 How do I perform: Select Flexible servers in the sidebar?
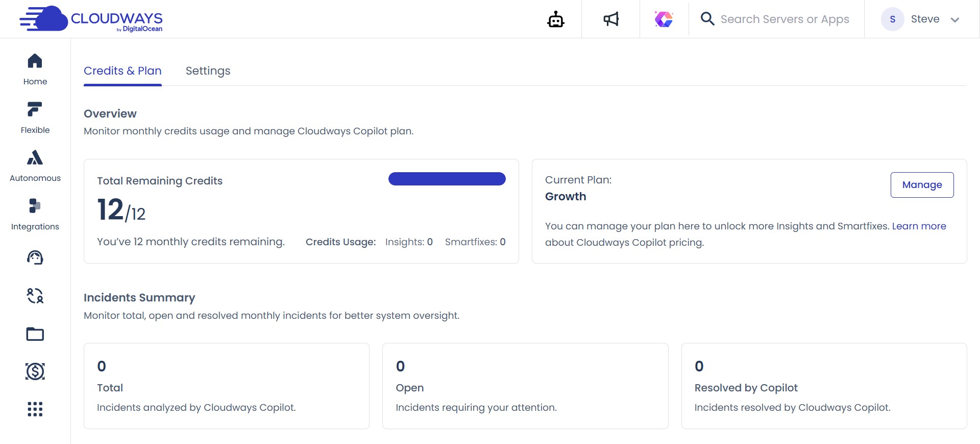pyautogui.click(x=35, y=115)
